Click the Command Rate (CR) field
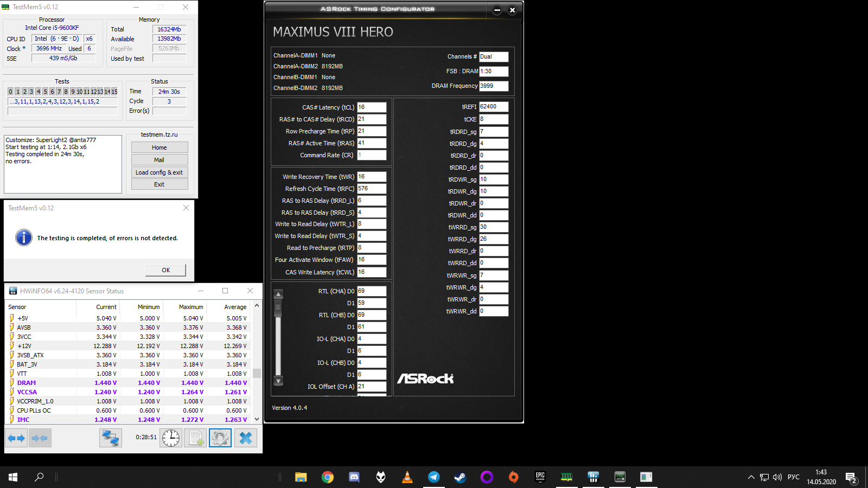Image resolution: width=868 pixels, height=488 pixels. [372, 155]
